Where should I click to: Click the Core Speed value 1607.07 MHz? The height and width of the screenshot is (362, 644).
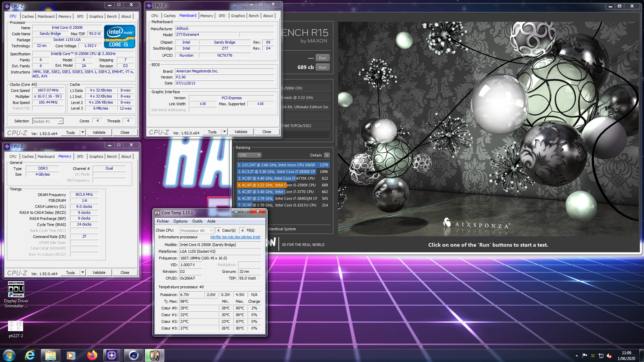(x=48, y=90)
